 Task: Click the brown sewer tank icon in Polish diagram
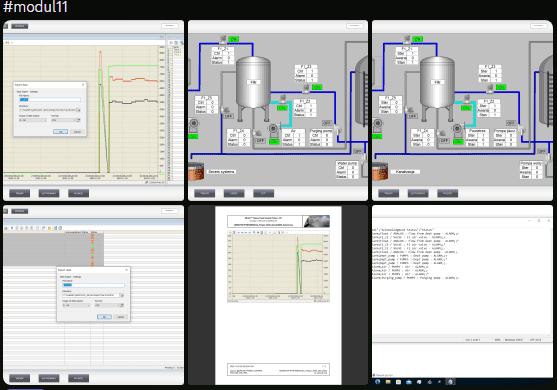380,171
